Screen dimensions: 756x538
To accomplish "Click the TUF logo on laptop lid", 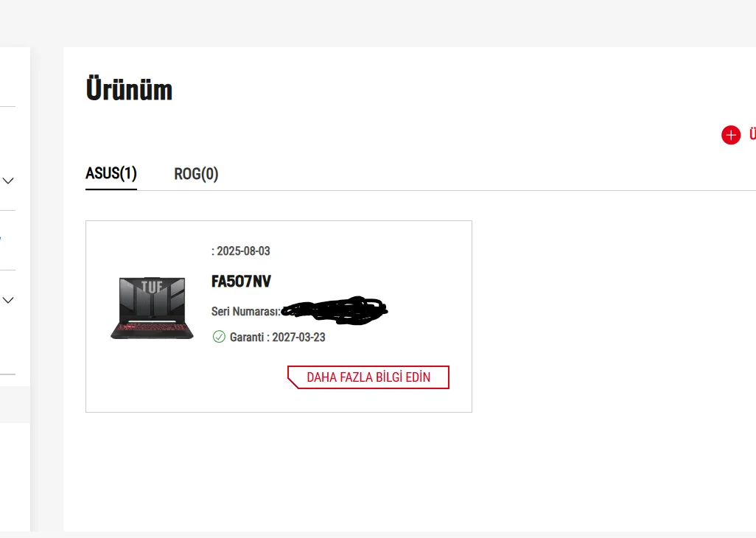I will click(x=152, y=285).
